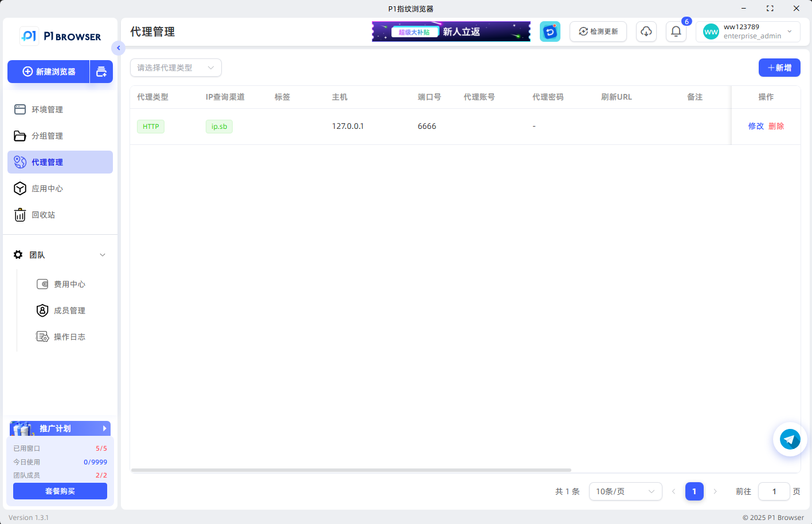812x524 pixels.
Task: Go to 成员管理 page
Action: (x=69, y=310)
